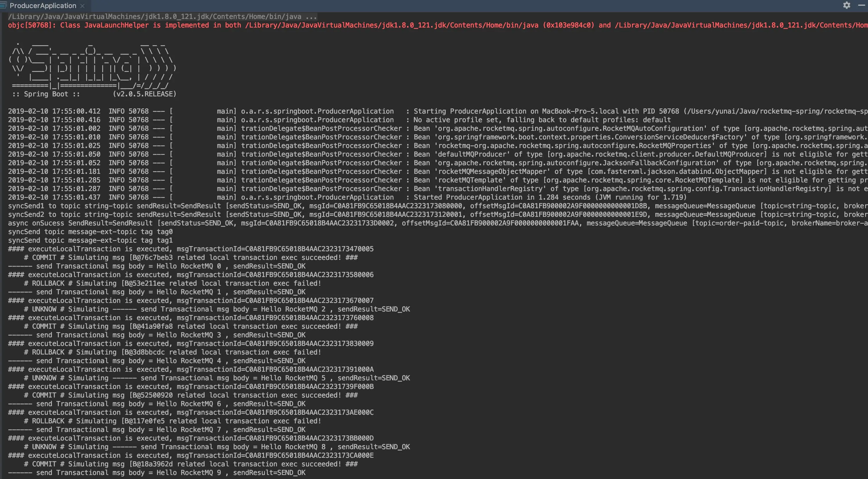Open the run panel settings gear
This screenshot has height=479, width=868.
(x=846, y=5)
